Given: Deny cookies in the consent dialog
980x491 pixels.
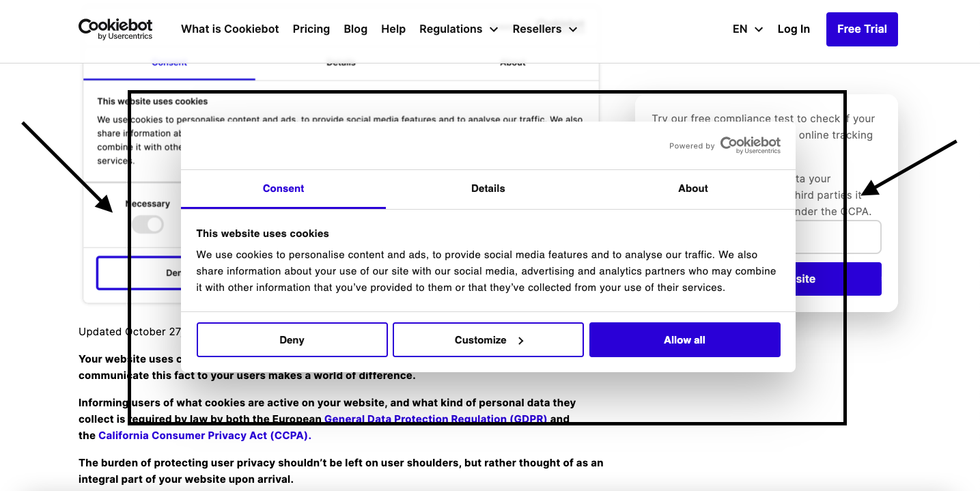Looking at the screenshot, I should point(292,339).
